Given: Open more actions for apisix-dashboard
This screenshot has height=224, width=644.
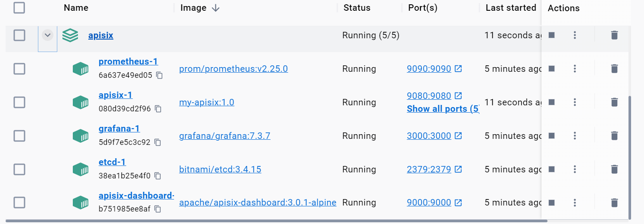Looking at the screenshot, I should pyautogui.click(x=575, y=203).
